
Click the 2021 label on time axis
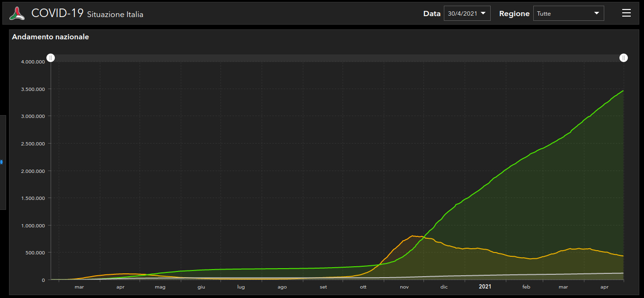pos(485,287)
